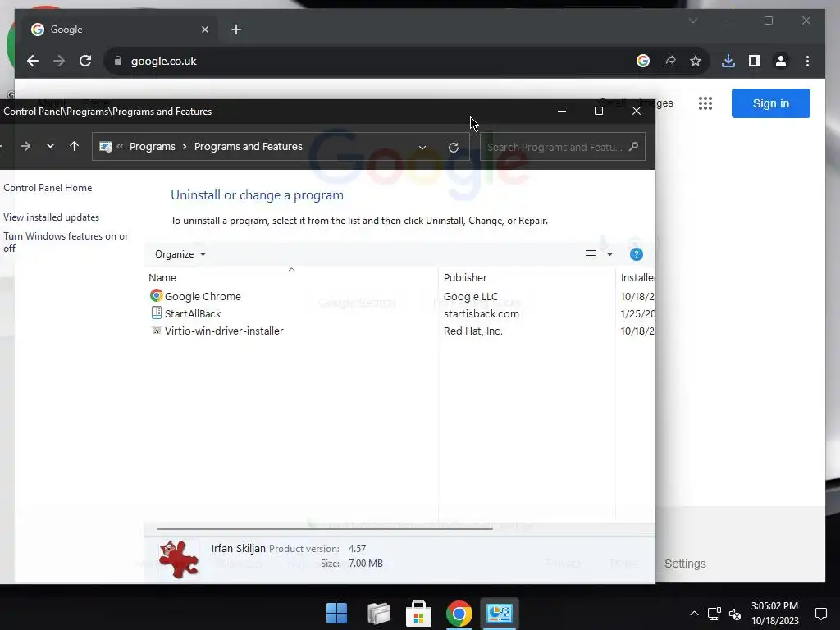Click the Sign in button on Google

click(771, 103)
